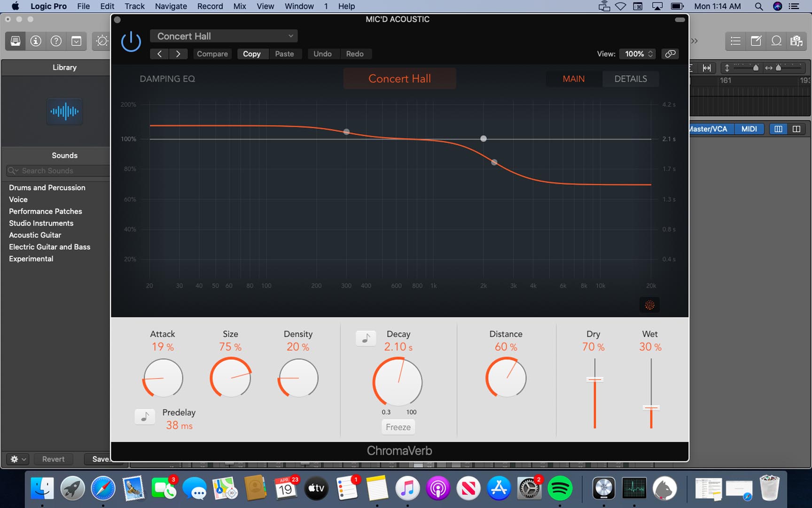
Task: Toggle the ChromaVerb plugin power button
Action: [131, 42]
